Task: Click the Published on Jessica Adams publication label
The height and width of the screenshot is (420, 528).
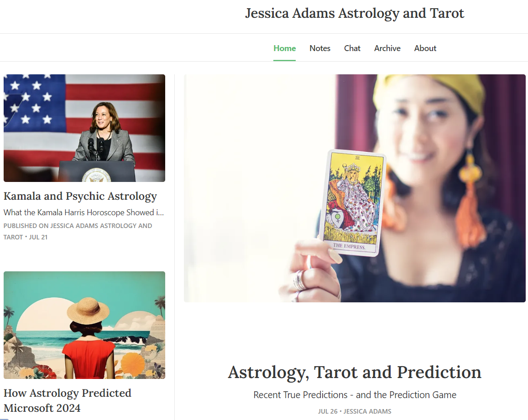Action: pyautogui.click(x=78, y=231)
